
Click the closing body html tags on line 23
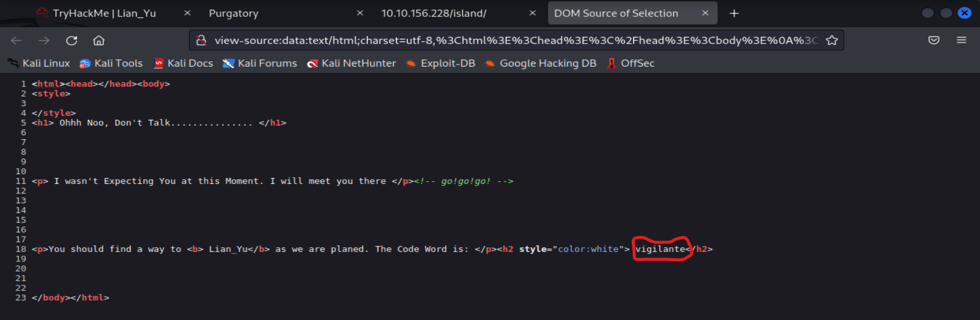pos(71,298)
